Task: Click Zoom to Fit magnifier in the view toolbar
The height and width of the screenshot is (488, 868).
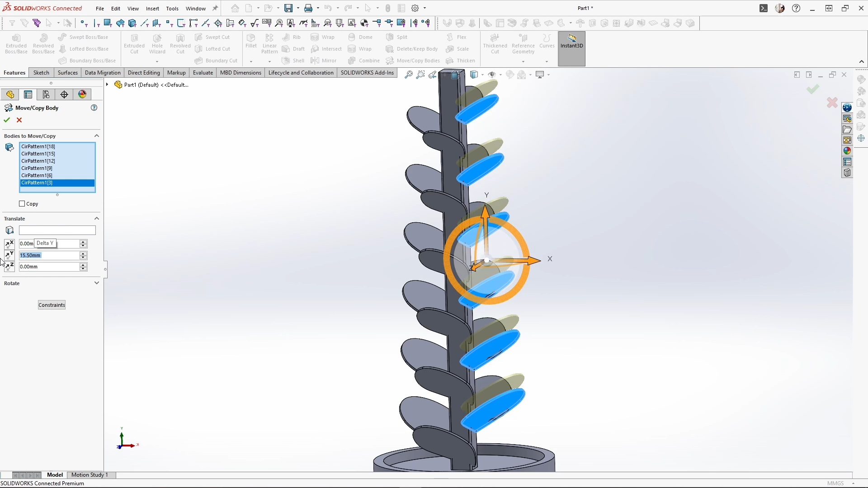Action: [408, 75]
